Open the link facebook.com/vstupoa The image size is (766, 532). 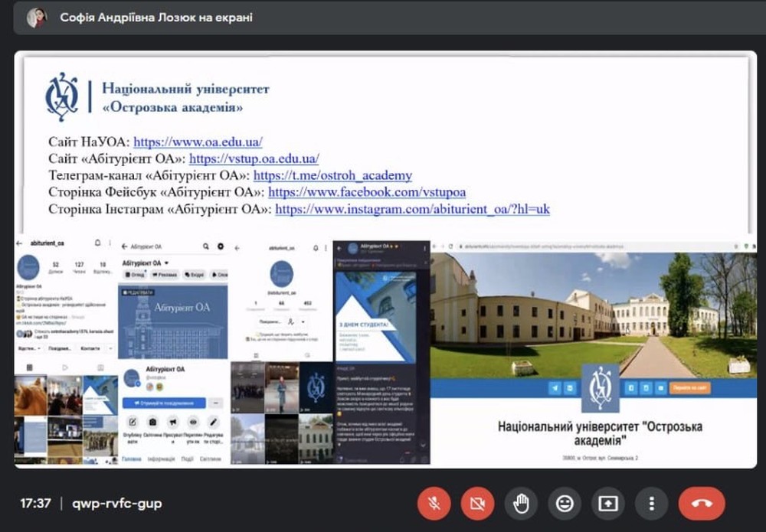click(x=367, y=192)
